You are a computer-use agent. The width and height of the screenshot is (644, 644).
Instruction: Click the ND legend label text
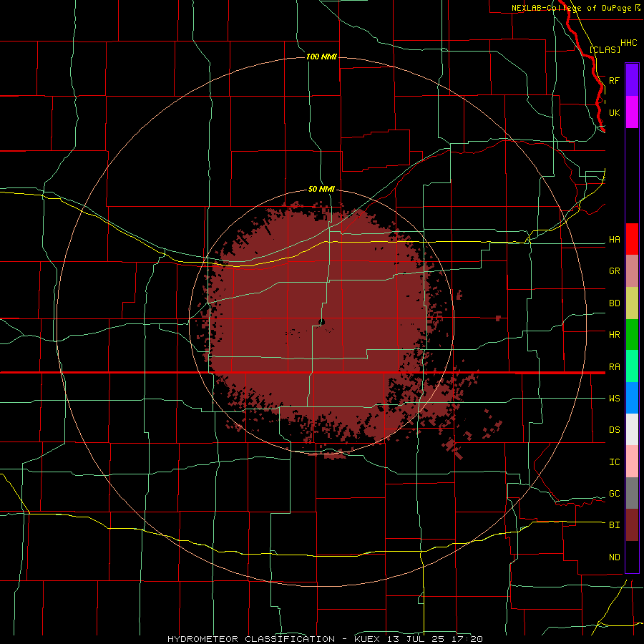pyautogui.click(x=614, y=557)
